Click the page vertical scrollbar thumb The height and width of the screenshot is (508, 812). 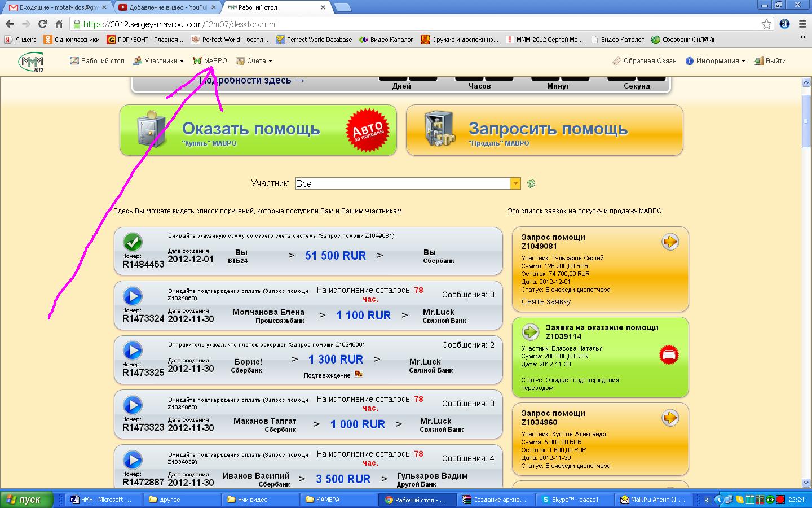click(806, 121)
